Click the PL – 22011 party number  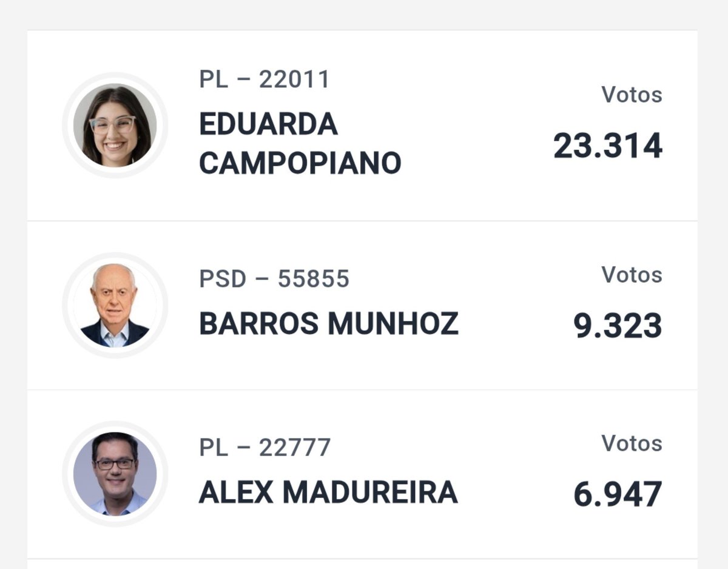265,79
